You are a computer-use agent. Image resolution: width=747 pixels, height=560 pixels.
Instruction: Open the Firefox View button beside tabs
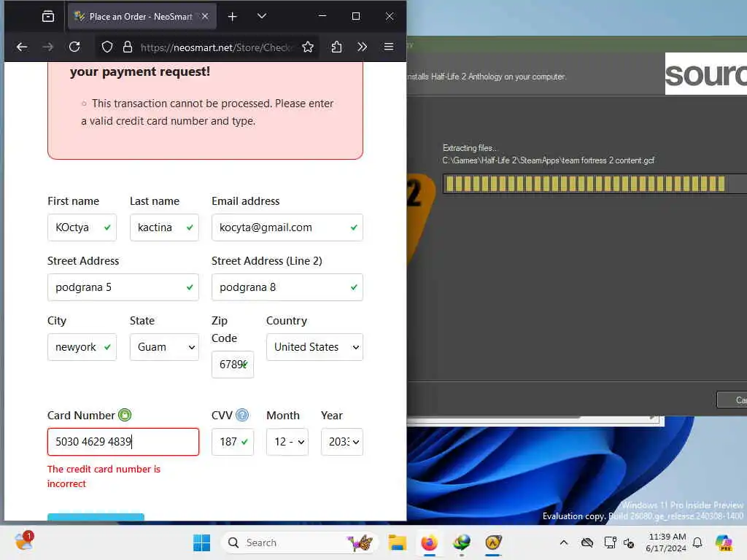pos(48,17)
